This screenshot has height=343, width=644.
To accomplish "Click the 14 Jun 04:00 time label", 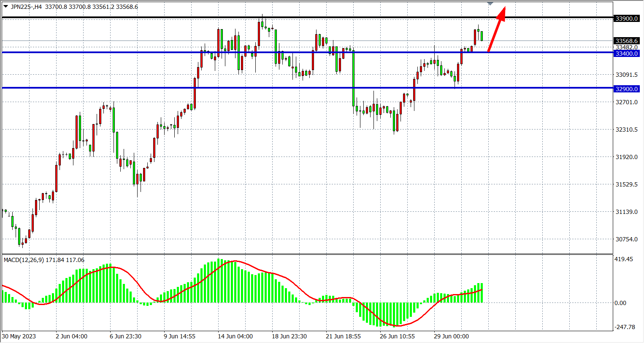I will point(235,336).
